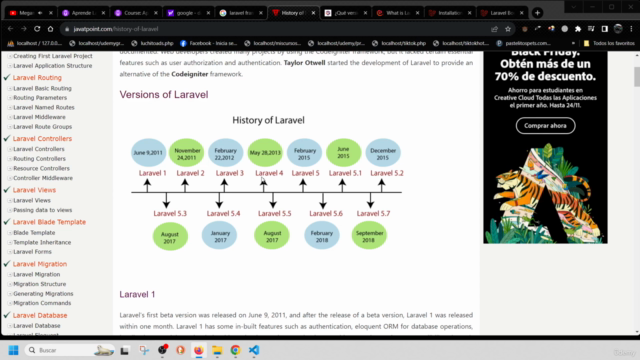Open Task View on the taskbar
The width and height of the screenshot is (640, 360).
coord(125,350)
